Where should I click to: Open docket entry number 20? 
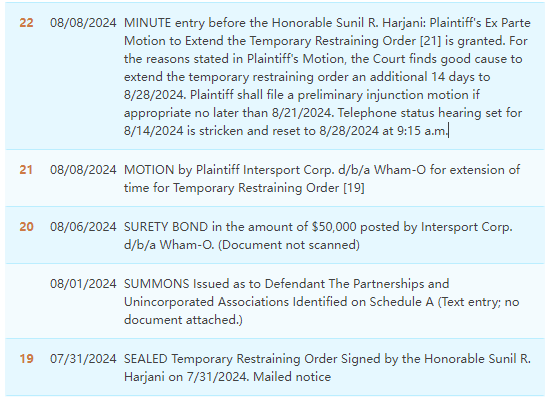(x=26, y=227)
